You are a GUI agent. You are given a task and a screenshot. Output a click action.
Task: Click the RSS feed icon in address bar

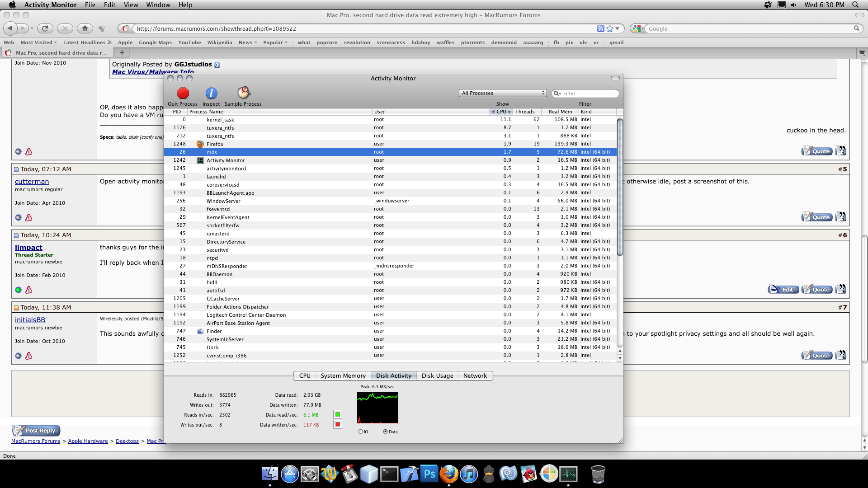click(600, 28)
